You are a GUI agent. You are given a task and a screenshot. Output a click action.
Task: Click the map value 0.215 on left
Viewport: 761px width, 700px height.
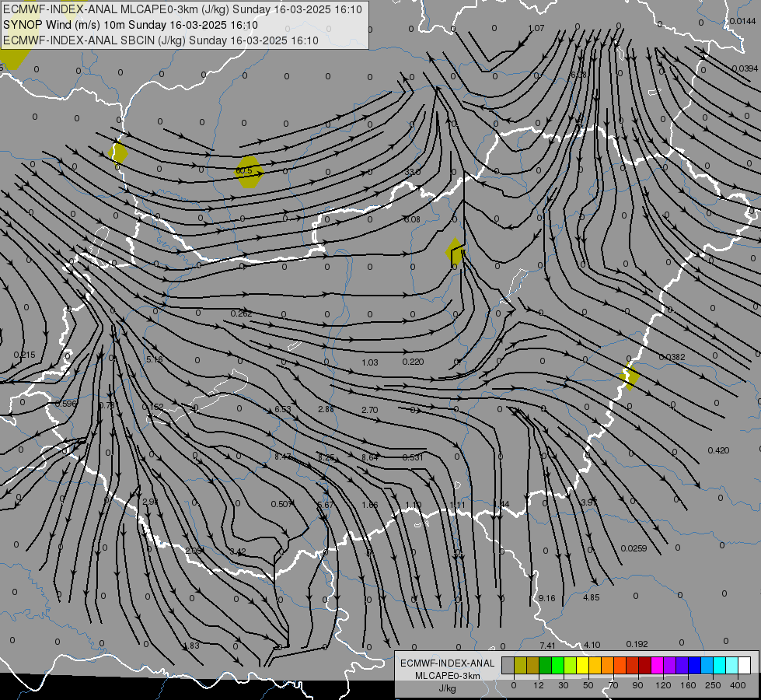point(24,355)
